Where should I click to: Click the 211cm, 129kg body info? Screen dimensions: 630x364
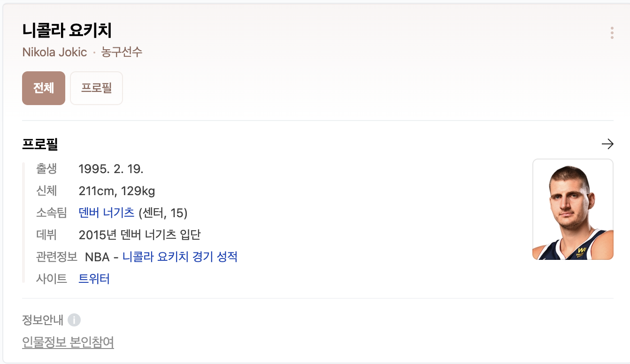click(x=117, y=191)
